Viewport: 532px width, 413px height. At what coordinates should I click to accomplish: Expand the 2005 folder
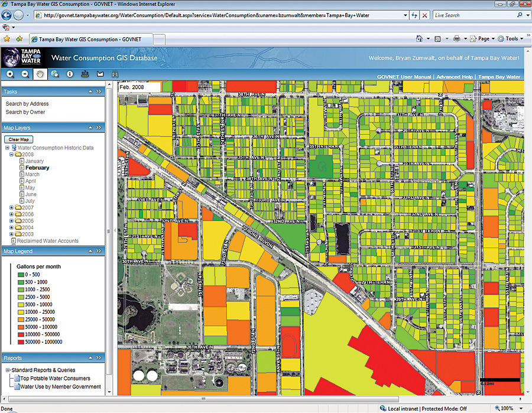pos(12,221)
